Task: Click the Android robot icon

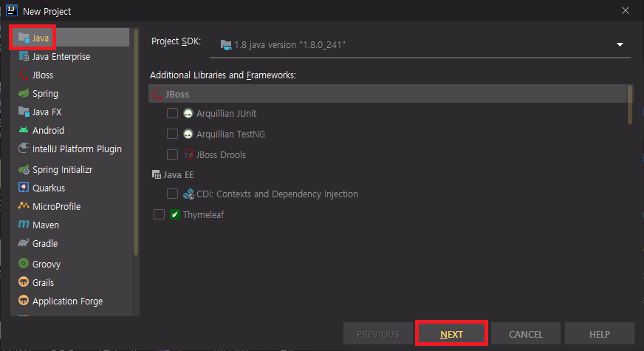Action: click(x=24, y=130)
